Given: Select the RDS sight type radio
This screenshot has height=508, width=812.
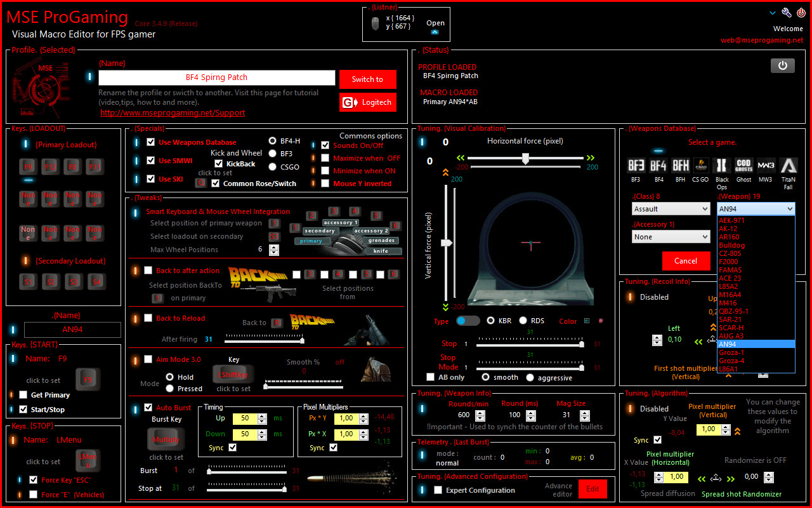Looking at the screenshot, I should click(523, 321).
